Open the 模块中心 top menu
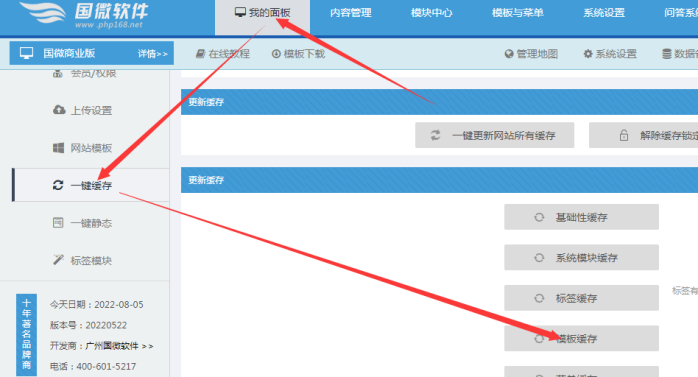The height and width of the screenshot is (377, 698). tap(431, 13)
